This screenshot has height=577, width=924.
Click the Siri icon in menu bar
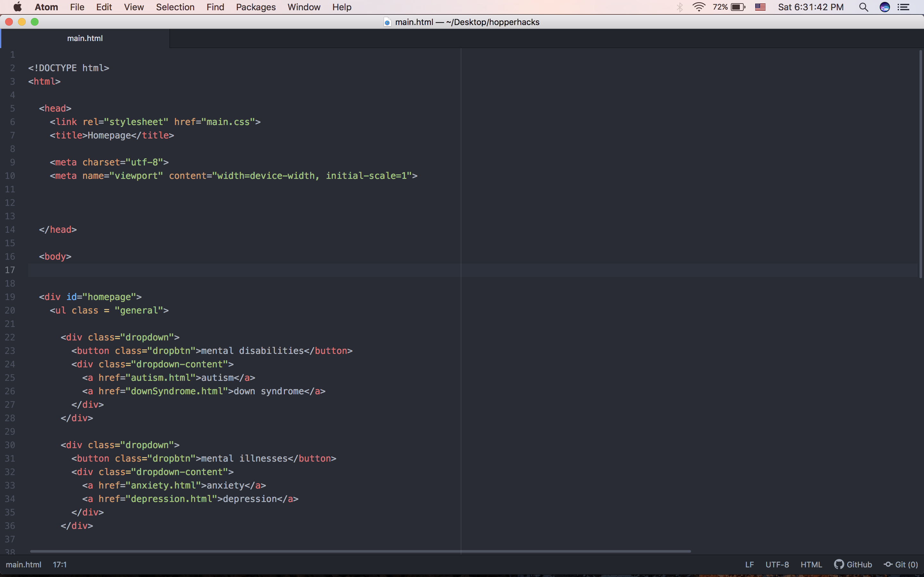click(x=884, y=7)
